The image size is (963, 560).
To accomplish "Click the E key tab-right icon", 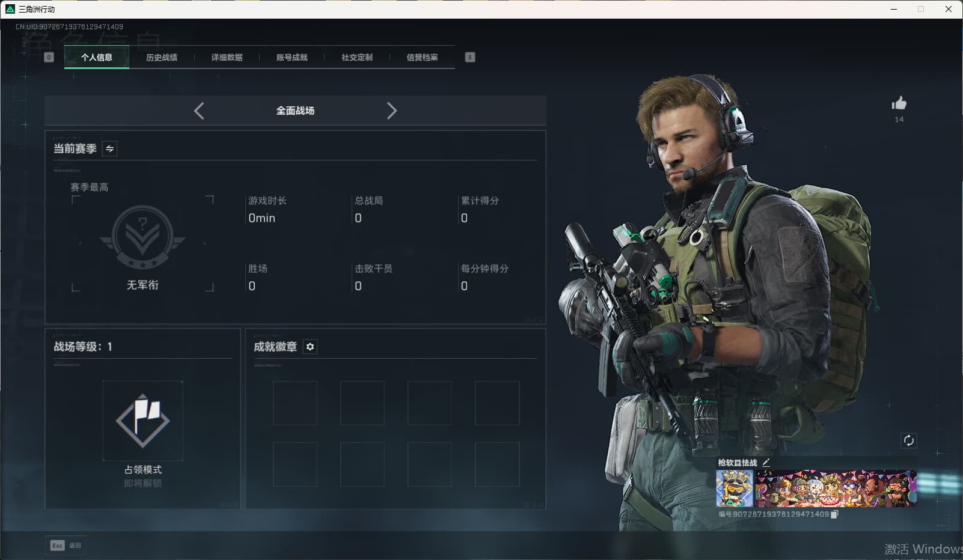I will (x=470, y=57).
